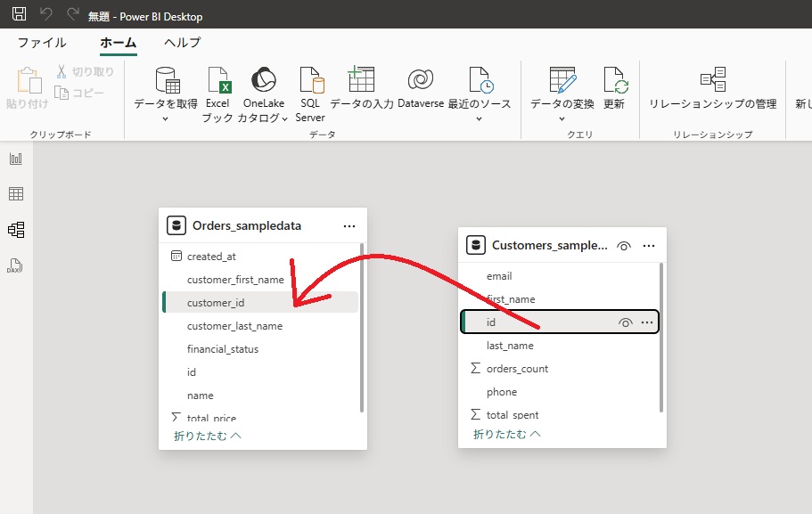Open the ファイル menu tab
The width and height of the screenshot is (812, 514).
(x=42, y=43)
